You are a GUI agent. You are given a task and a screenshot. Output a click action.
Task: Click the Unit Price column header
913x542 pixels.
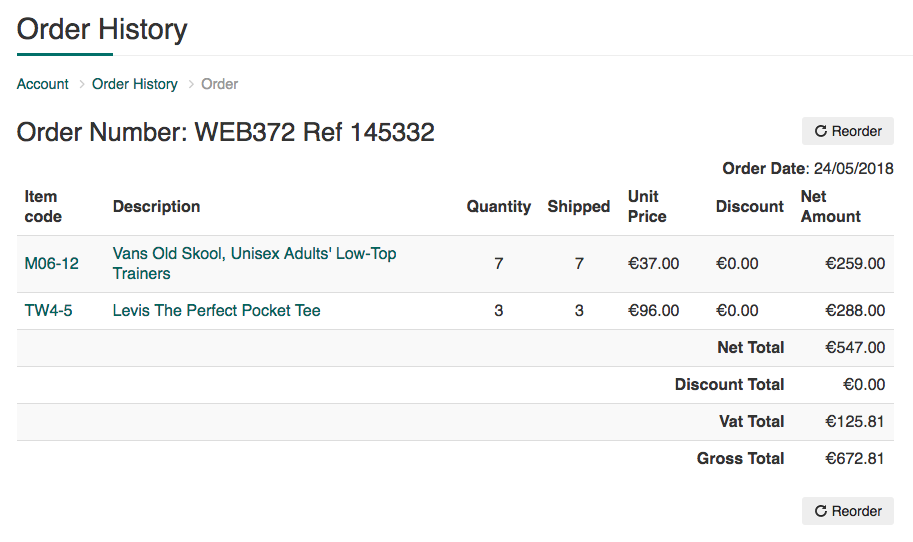(x=646, y=207)
